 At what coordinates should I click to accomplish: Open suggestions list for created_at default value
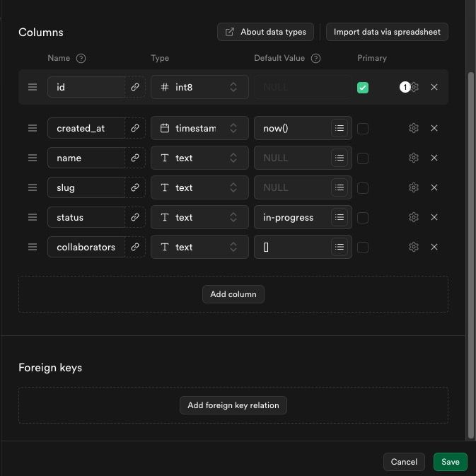pyautogui.click(x=339, y=129)
